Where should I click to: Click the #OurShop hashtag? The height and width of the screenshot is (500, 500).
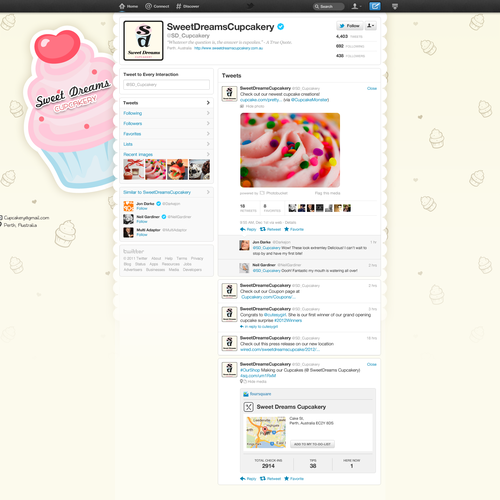[x=250, y=370]
